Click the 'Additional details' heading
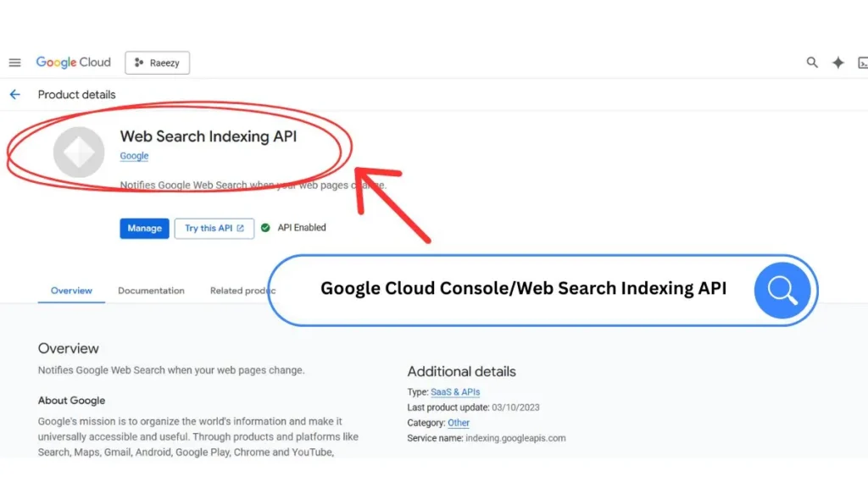868x488 pixels. [462, 371]
